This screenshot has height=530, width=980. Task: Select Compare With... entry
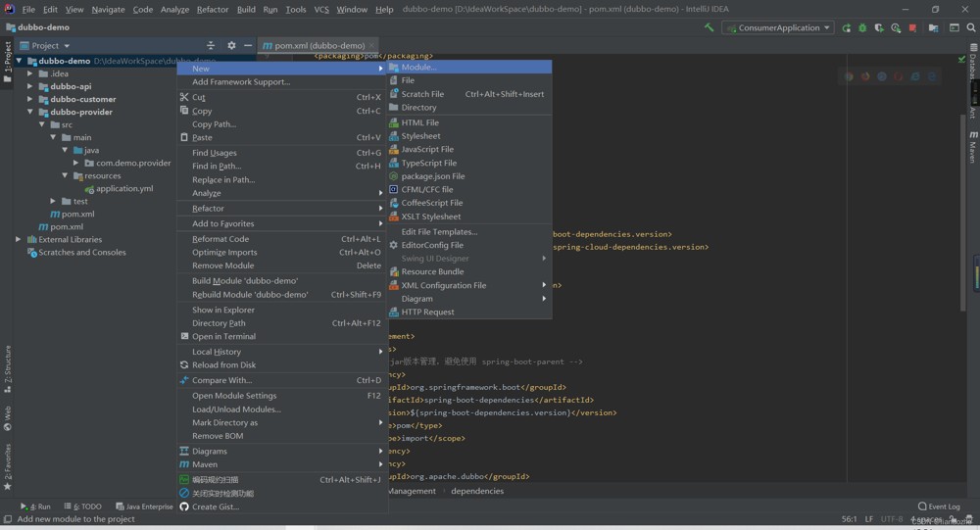(282, 380)
